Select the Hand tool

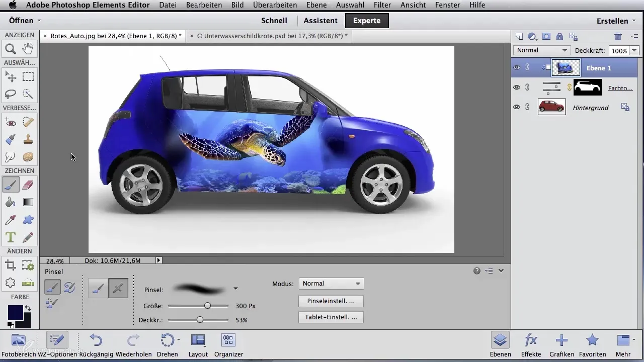pos(28,49)
